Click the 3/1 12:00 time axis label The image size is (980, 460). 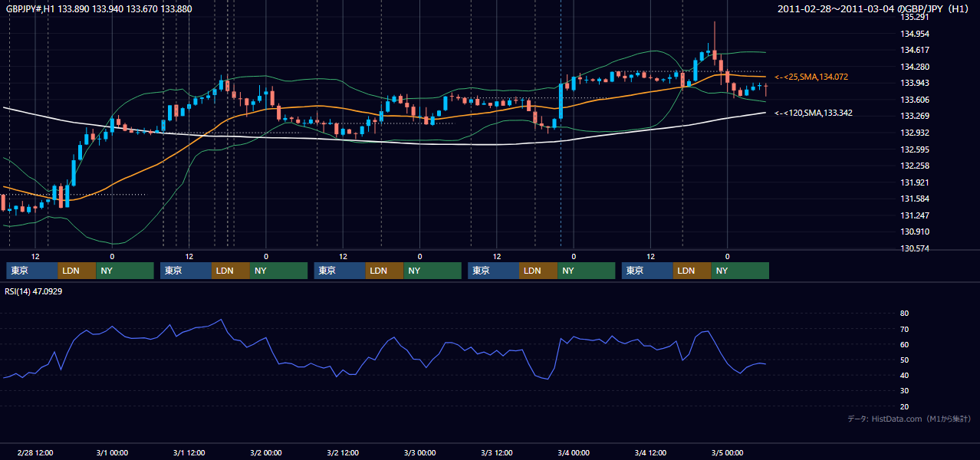189,452
